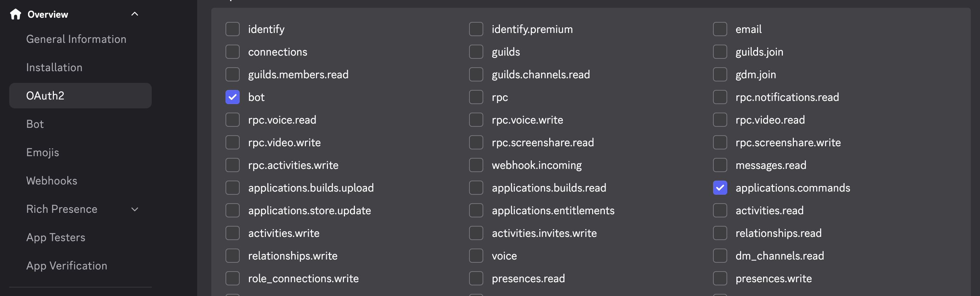Viewport: 980px width, 296px height.
Task: Collapse the Overview sidebar section
Action: (134, 13)
